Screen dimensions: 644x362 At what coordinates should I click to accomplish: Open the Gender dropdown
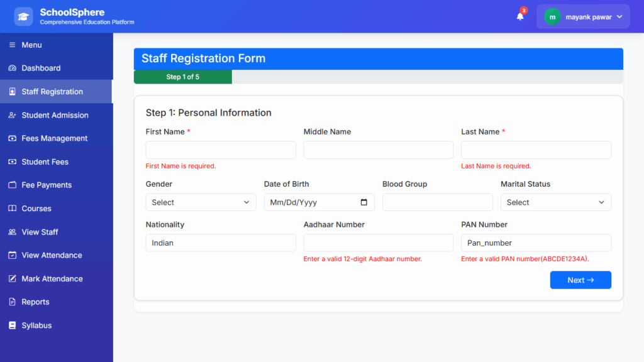coord(201,202)
